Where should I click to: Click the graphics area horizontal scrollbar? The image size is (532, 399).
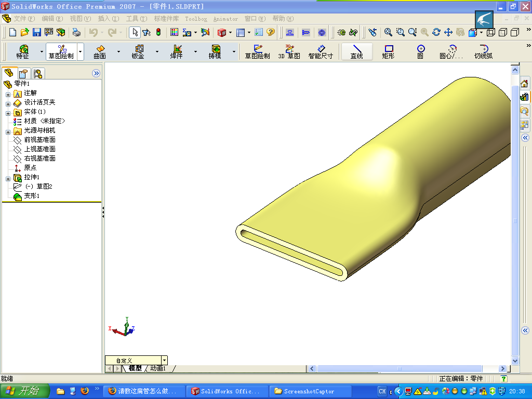pyautogui.click(x=400, y=368)
